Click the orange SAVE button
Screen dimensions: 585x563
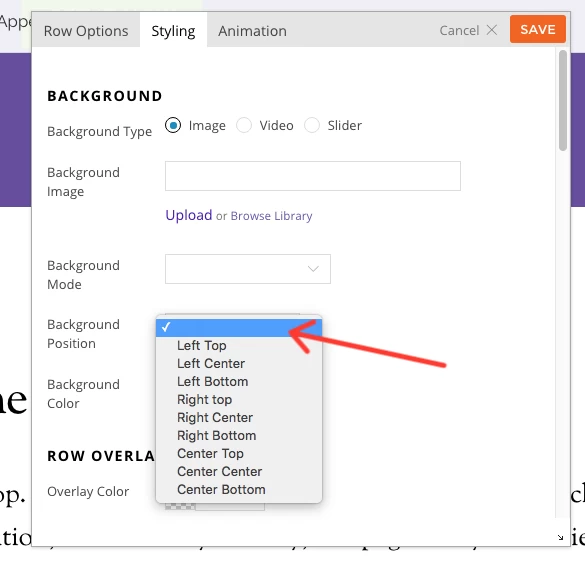[x=538, y=29]
